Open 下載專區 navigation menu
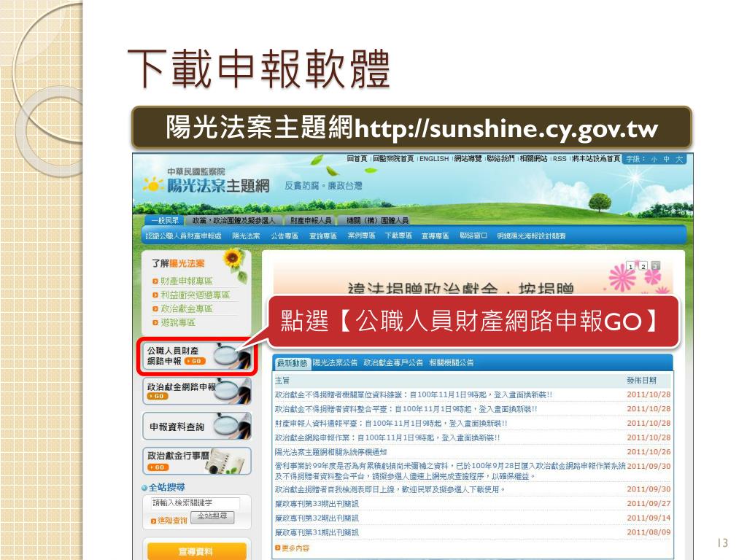 point(398,236)
